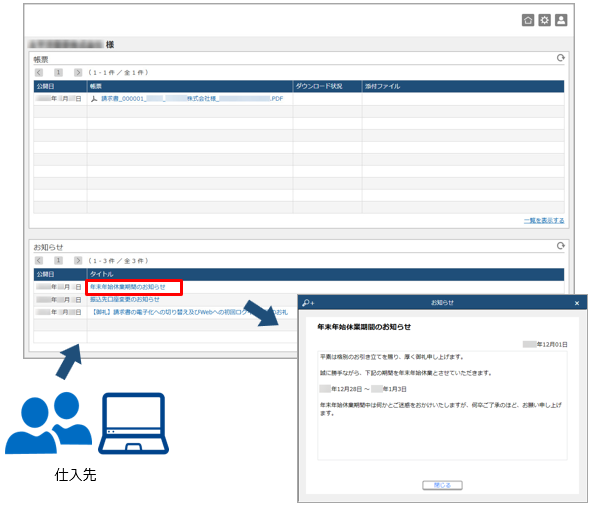The image size is (591, 508).
Task: Open the 請求書_000001 PDF link
Action: (192, 99)
